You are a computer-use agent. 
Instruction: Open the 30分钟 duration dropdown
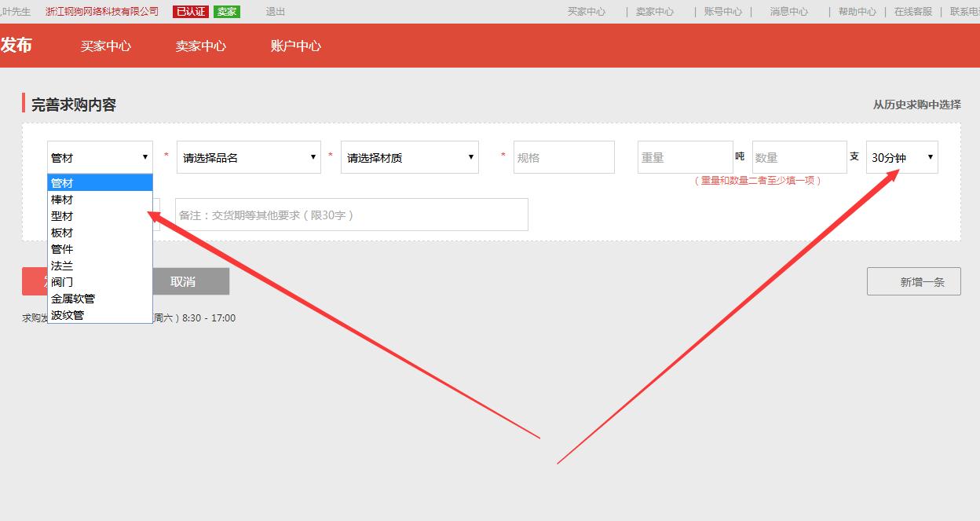pyautogui.click(x=901, y=156)
